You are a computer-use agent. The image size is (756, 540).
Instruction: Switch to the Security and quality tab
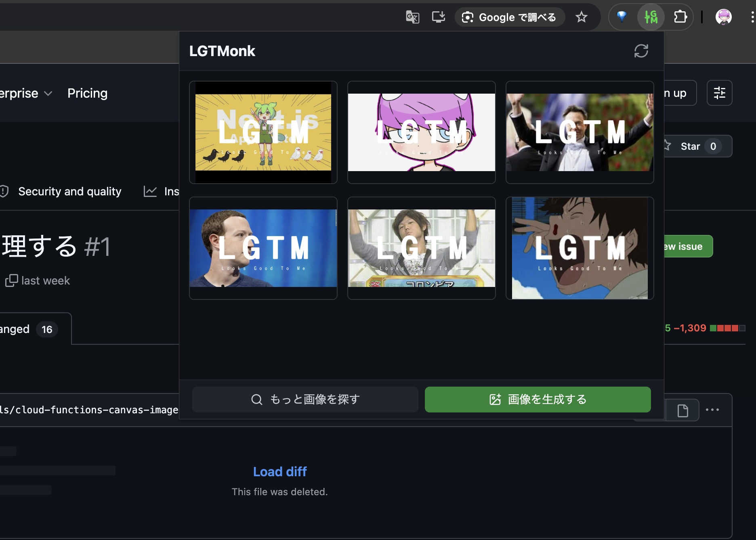[x=69, y=191]
